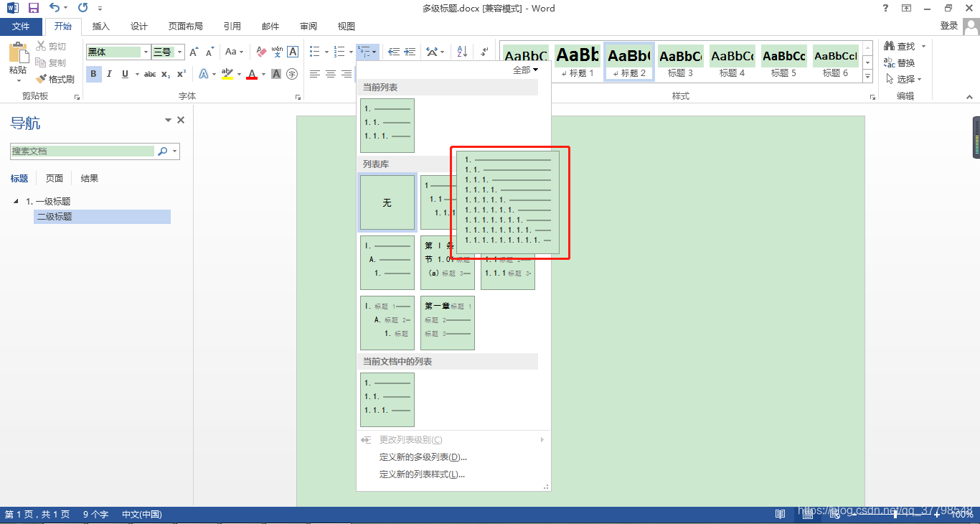Select the 无 (none) option in list library
This screenshot has height=524, width=980.
pyautogui.click(x=387, y=203)
